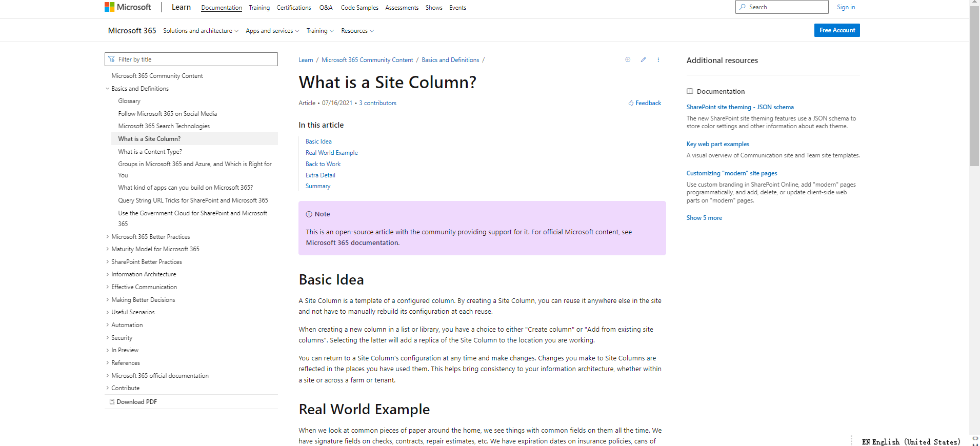Expand Useful Scenarios node

107,312
